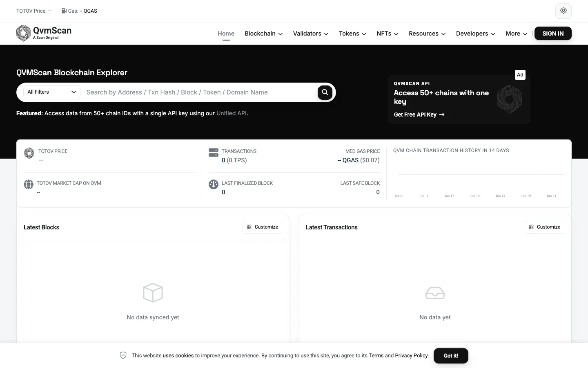Go to the Home tab
588x368 pixels.
[x=226, y=34]
